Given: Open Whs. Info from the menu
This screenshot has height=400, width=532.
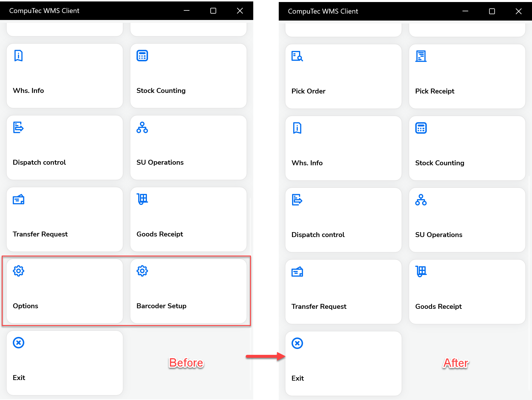Looking at the screenshot, I should [64, 76].
